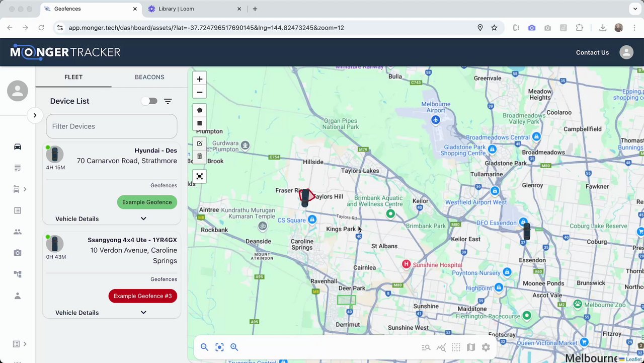Click the green Example Geofence button
Image resolution: width=644 pixels, height=363 pixels.
147,202
